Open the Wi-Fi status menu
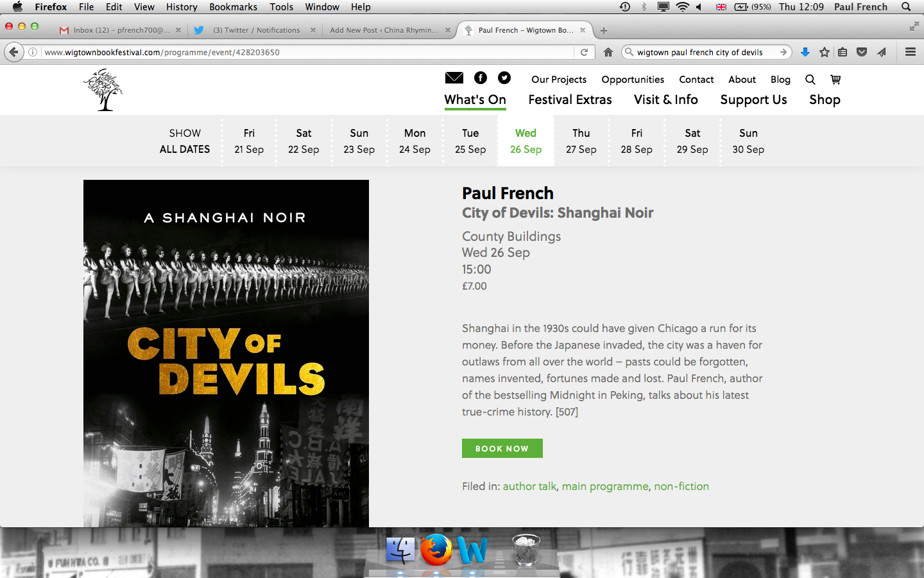Viewport: 924px width, 578px height. [x=682, y=6]
